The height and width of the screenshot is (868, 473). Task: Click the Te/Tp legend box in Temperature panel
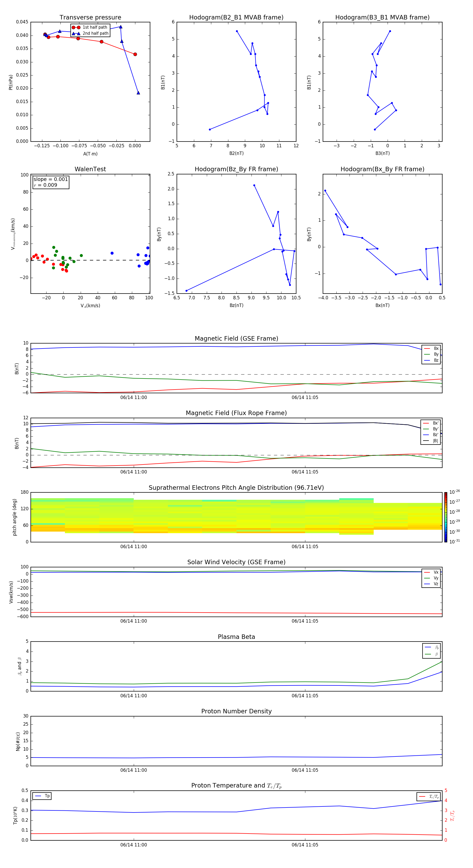coord(429,796)
